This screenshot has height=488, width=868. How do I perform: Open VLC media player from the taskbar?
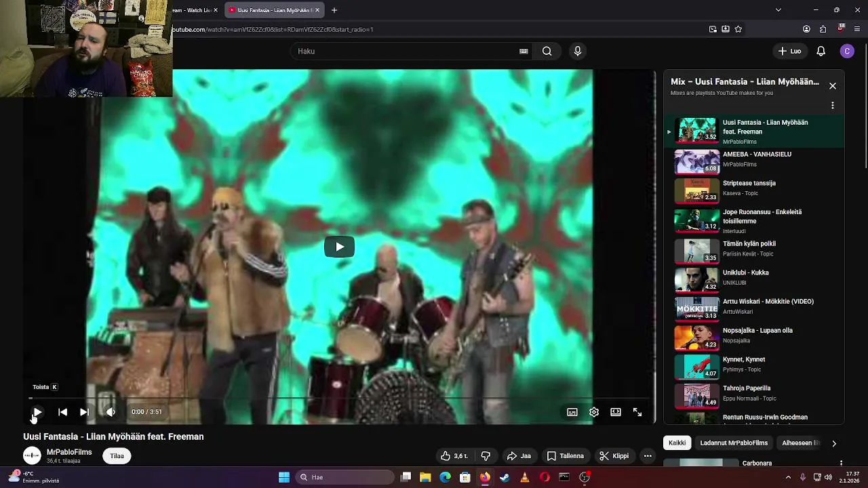524,477
